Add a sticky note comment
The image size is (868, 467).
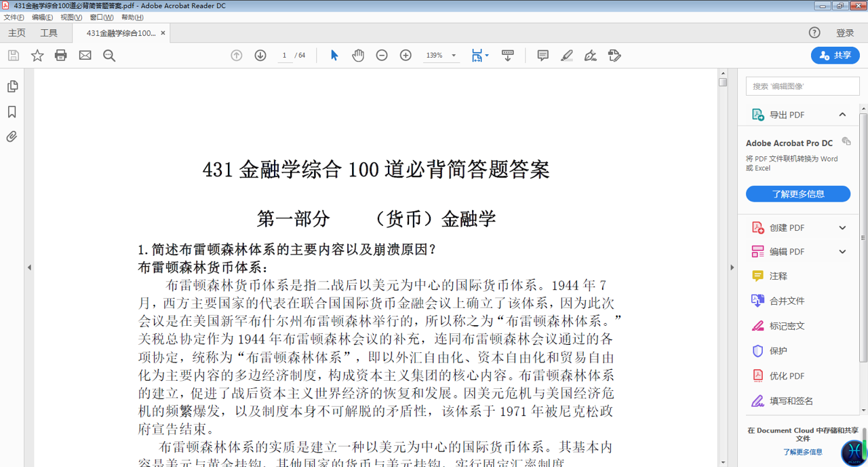[542, 56]
